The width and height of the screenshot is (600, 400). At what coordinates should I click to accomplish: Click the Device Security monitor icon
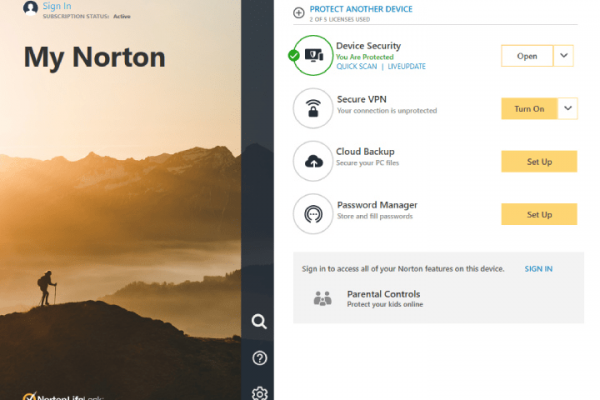click(x=314, y=56)
